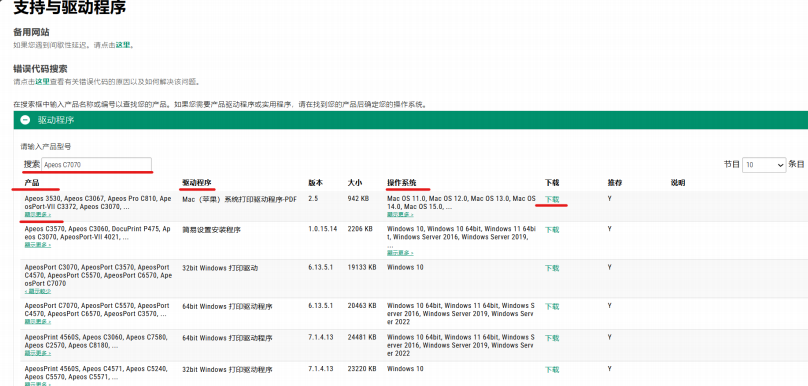Select the size cell 19133 KB
The width and height of the screenshot is (808, 386).
click(x=362, y=267)
